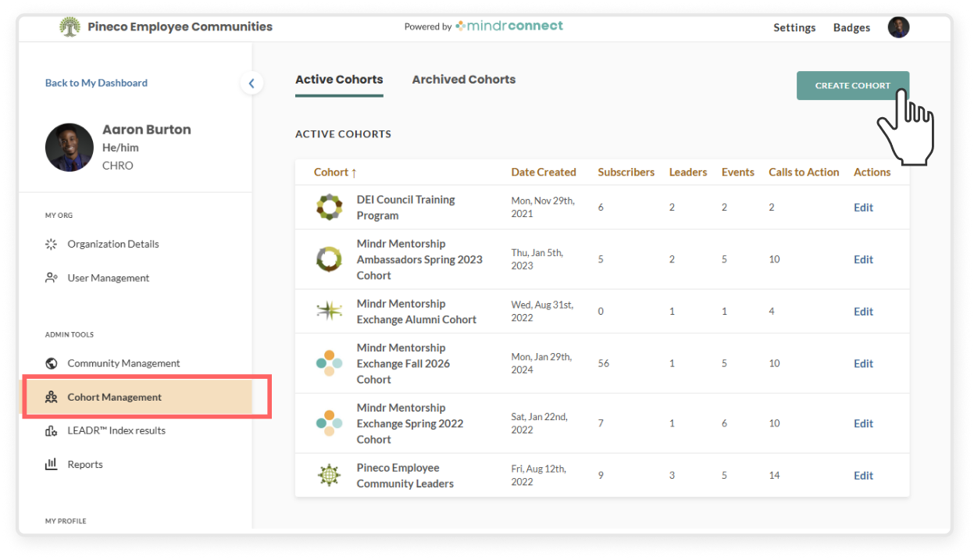Click 'Mindr Mentorship Exchange Fall 2026 Cohort' name

403,363
